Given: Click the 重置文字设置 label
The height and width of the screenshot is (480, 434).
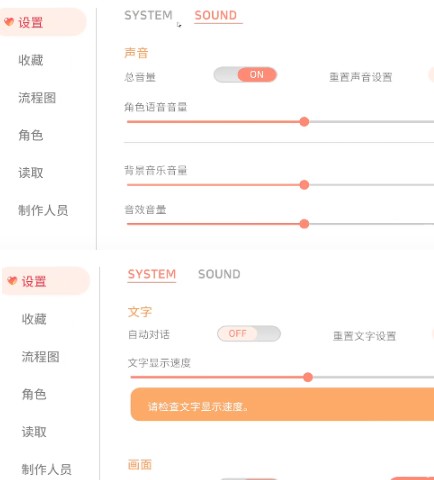Looking at the screenshot, I should coord(364,336).
